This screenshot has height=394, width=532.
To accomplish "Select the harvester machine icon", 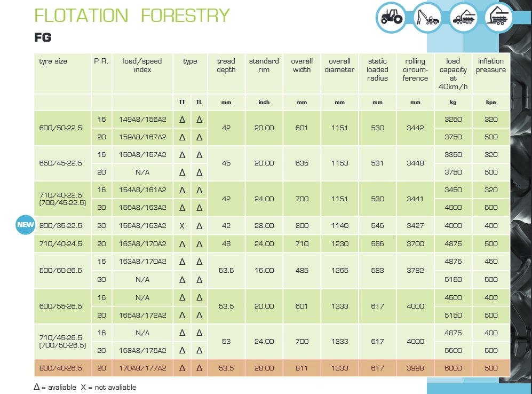I will [x=428, y=18].
